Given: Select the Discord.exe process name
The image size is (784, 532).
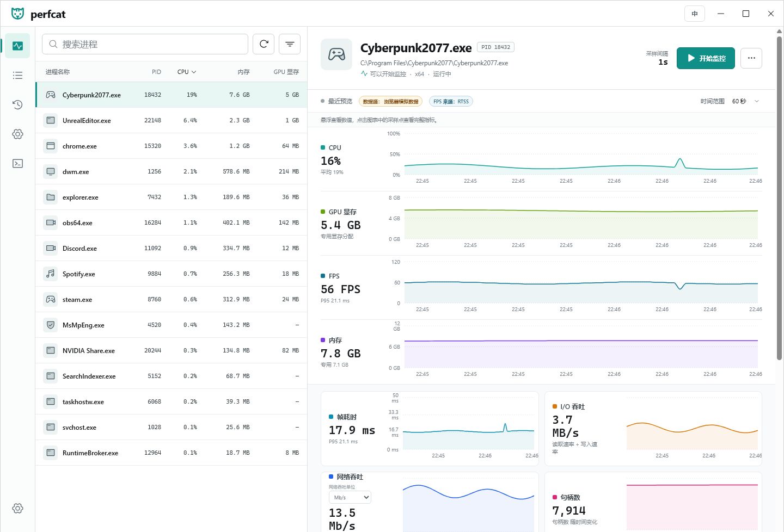Looking at the screenshot, I should coord(79,249).
